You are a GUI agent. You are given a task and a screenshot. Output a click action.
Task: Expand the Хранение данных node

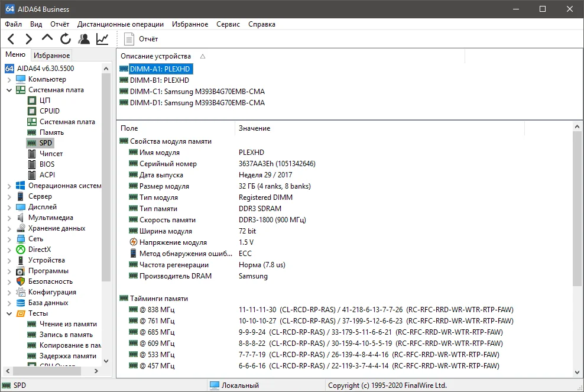9,228
